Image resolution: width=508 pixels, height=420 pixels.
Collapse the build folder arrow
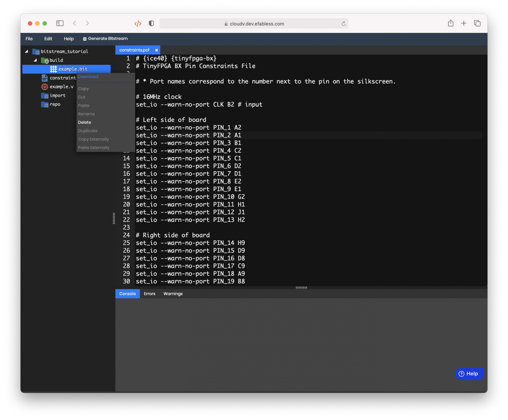[35, 60]
